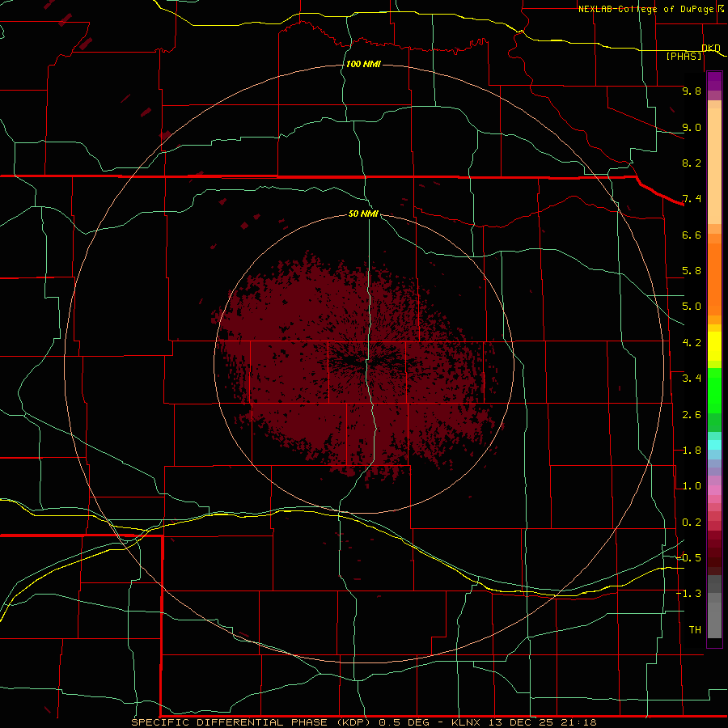The height and width of the screenshot is (728, 728).
Task: Click the [PHAS] units label
Action: [x=684, y=56]
